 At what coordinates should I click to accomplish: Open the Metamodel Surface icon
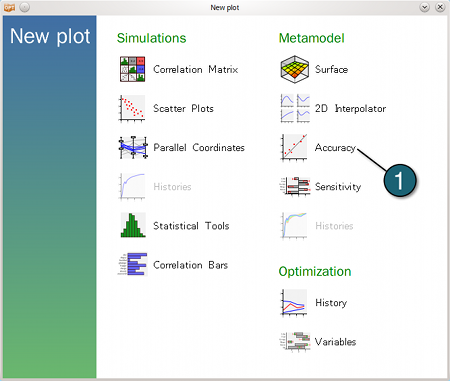(x=294, y=69)
